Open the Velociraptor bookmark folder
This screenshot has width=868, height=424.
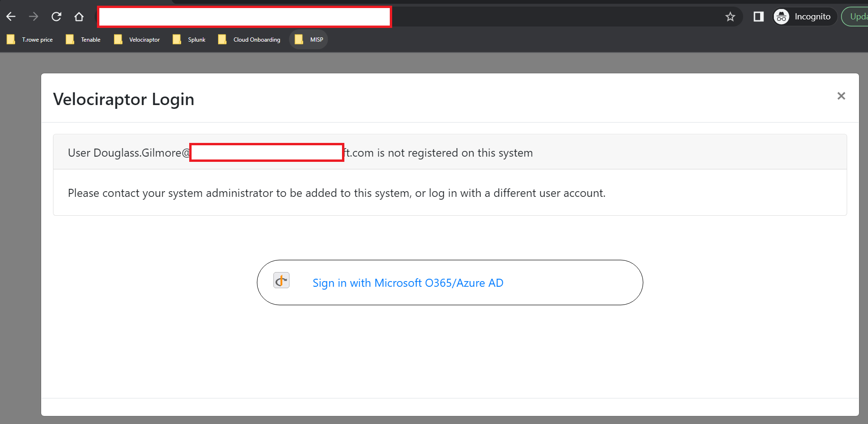(137, 39)
